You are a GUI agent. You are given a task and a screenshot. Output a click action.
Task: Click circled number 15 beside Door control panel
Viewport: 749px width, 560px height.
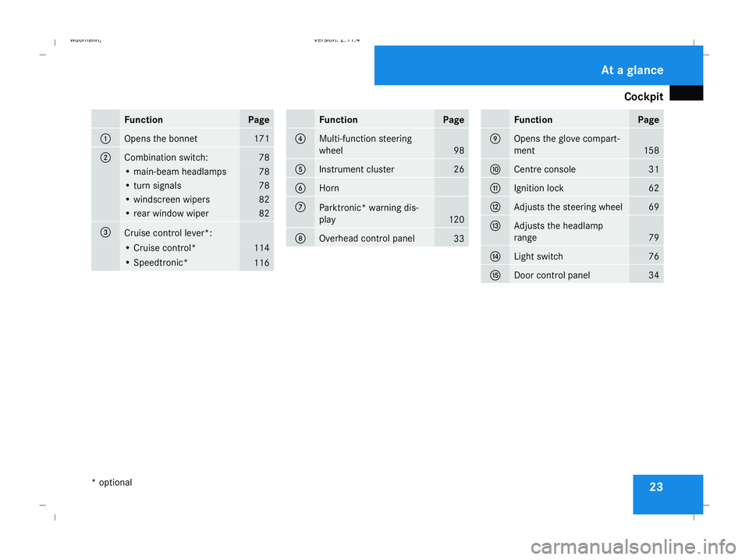(x=495, y=275)
